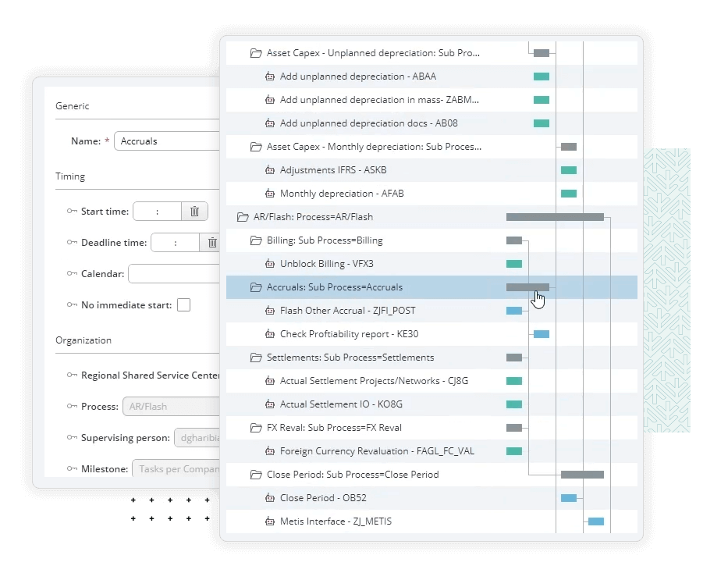Click the key icon next to Calendar
This screenshot has height=573, width=728.
73,274
